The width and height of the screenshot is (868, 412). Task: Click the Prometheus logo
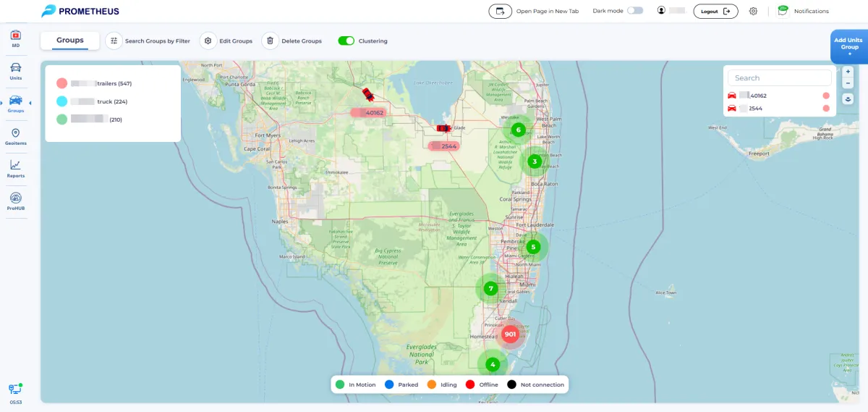pyautogui.click(x=80, y=11)
